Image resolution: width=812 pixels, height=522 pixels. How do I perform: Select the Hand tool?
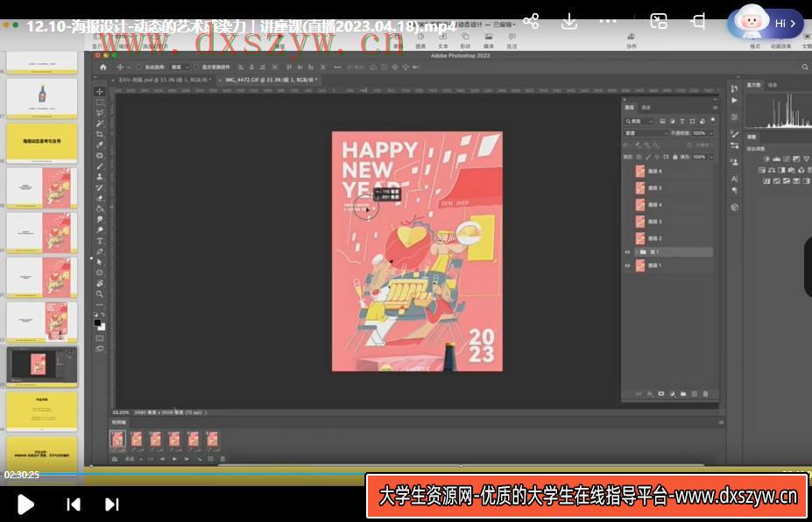(100, 283)
